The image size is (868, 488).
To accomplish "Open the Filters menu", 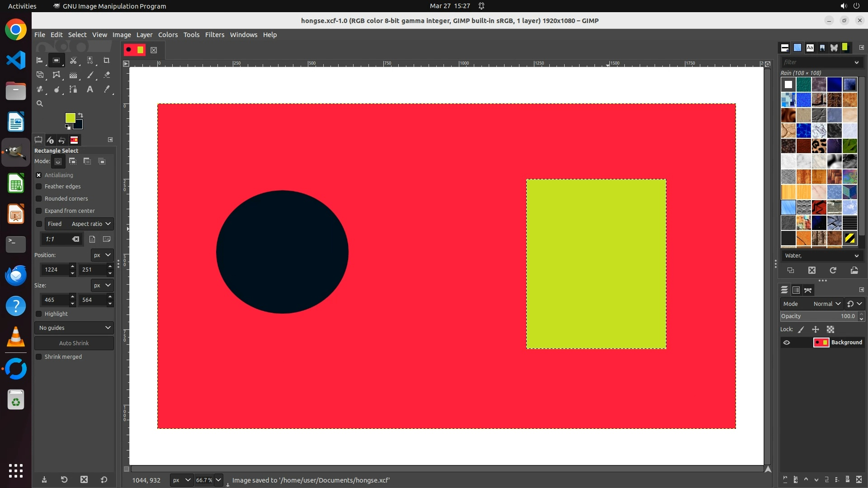I will point(214,35).
